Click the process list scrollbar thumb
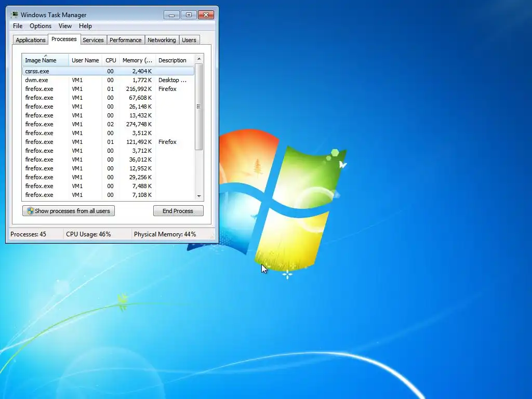 click(x=199, y=107)
